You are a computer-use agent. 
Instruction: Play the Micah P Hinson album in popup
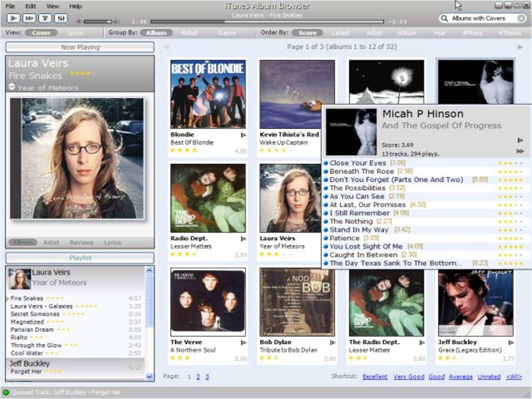tap(520, 140)
